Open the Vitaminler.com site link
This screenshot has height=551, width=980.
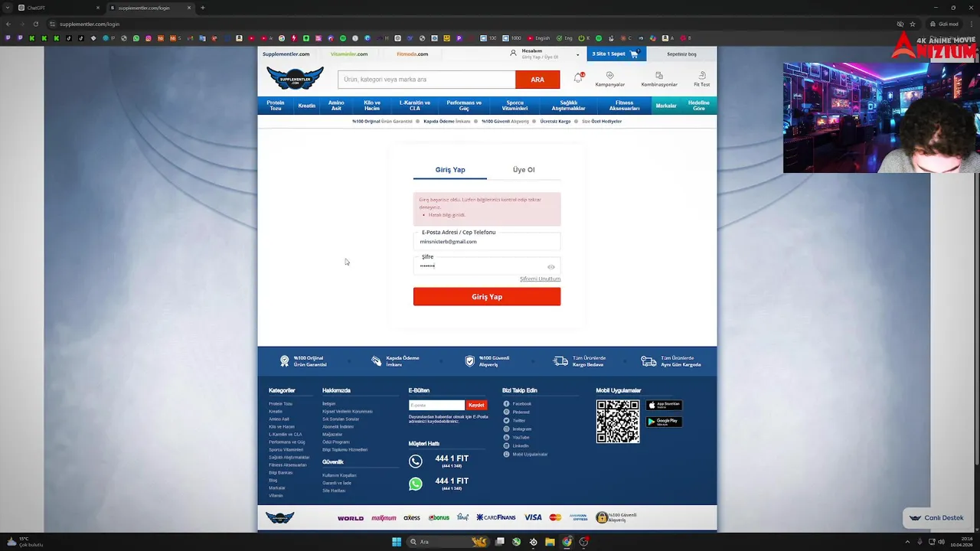[x=349, y=54]
